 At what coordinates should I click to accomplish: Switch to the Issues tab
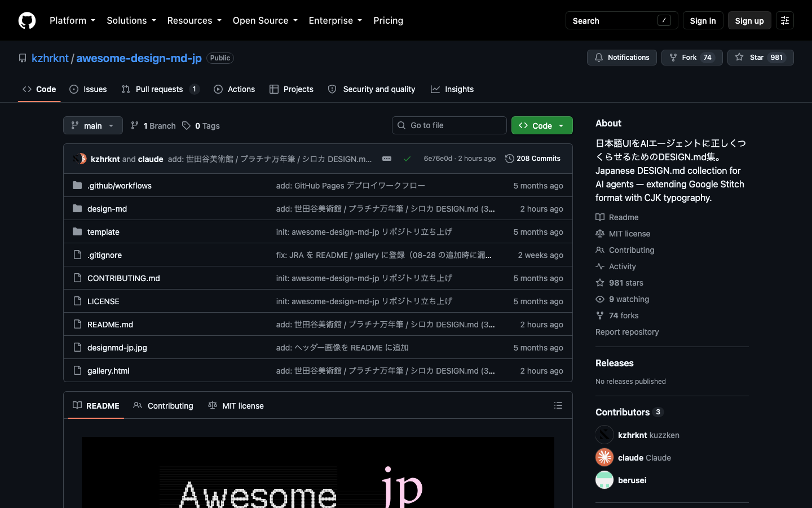coord(88,89)
